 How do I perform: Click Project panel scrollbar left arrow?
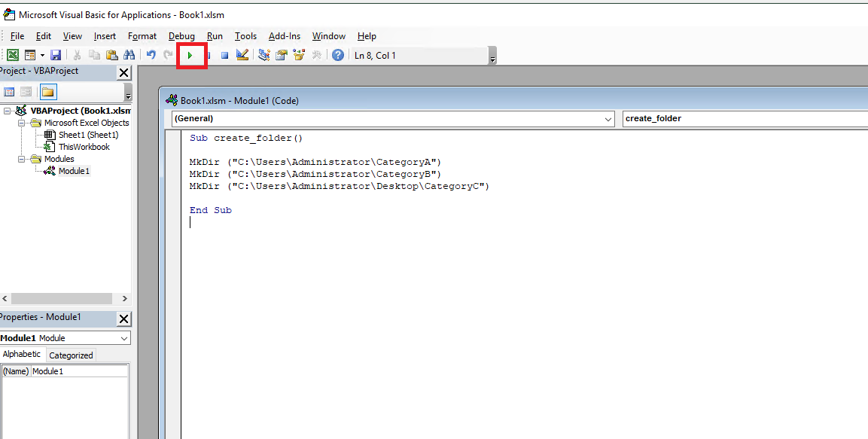click(x=5, y=298)
